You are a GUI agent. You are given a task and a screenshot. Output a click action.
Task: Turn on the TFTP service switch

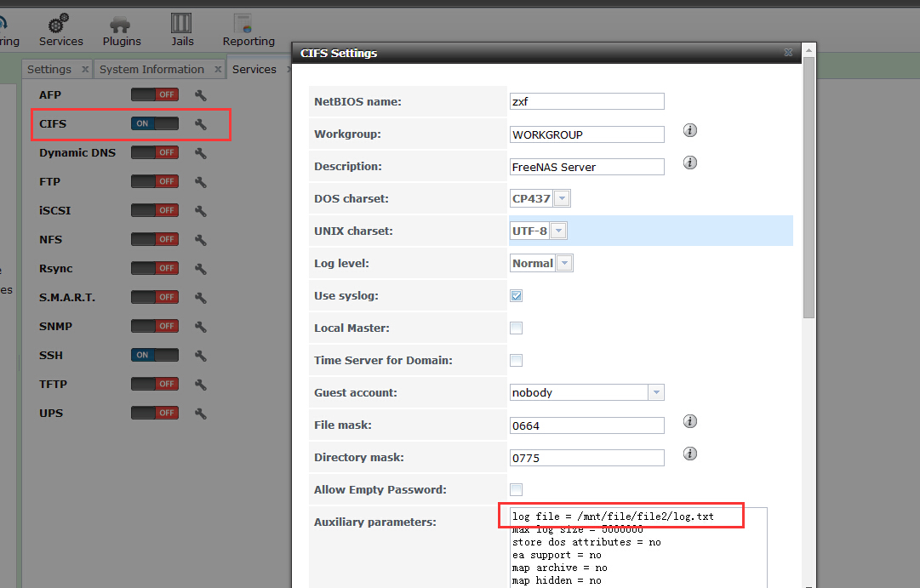[155, 384]
